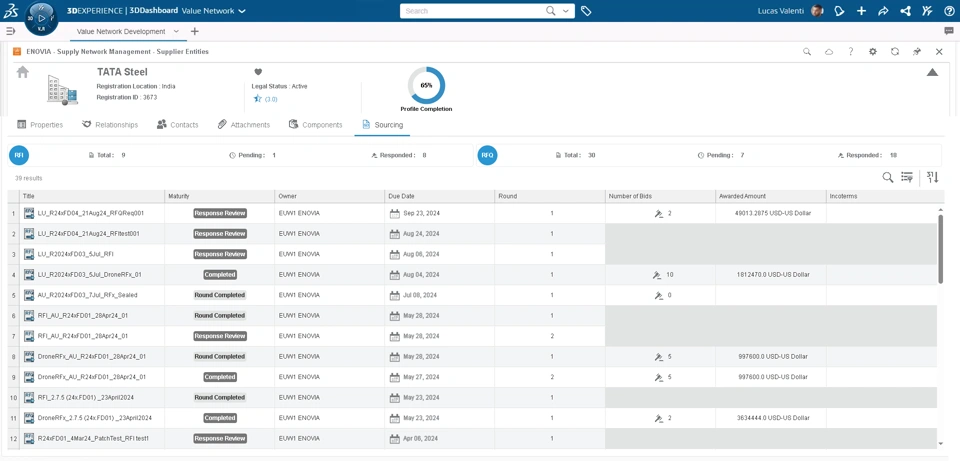The image size is (960, 461).
Task: Pin the widget with the pin icon
Action: pyautogui.click(x=917, y=52)
